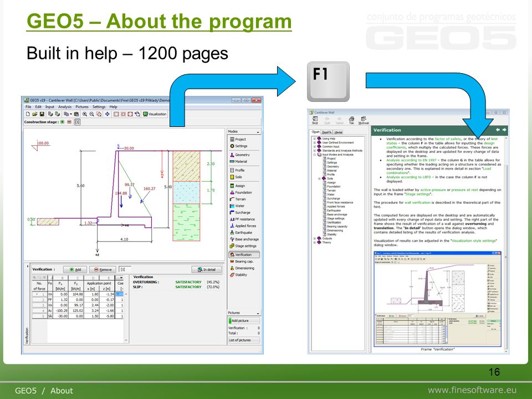Click the cell with value 104.88
Screen dimensions: 532x399
click(x=76, y=294)
